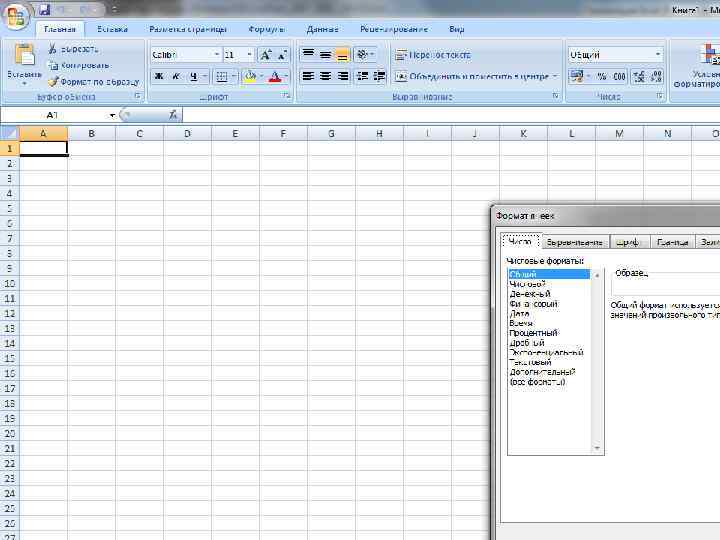
Task: Align text to top of cell
Action: [x=308, y=55]
